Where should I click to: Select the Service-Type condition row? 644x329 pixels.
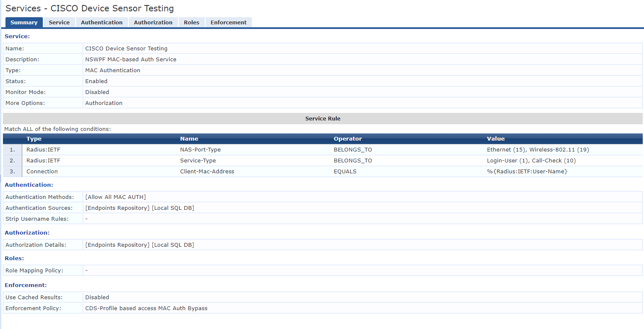pos(196,160)
